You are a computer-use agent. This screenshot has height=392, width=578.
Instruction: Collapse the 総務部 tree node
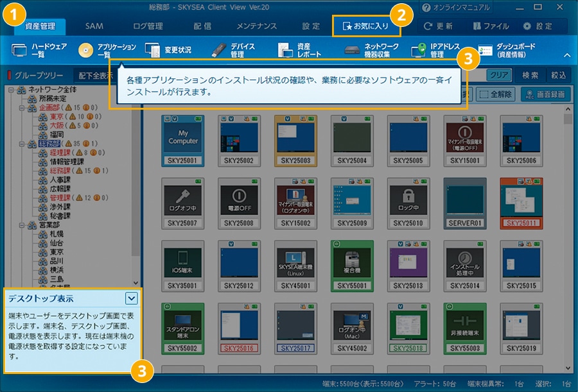tap(22, 144)
